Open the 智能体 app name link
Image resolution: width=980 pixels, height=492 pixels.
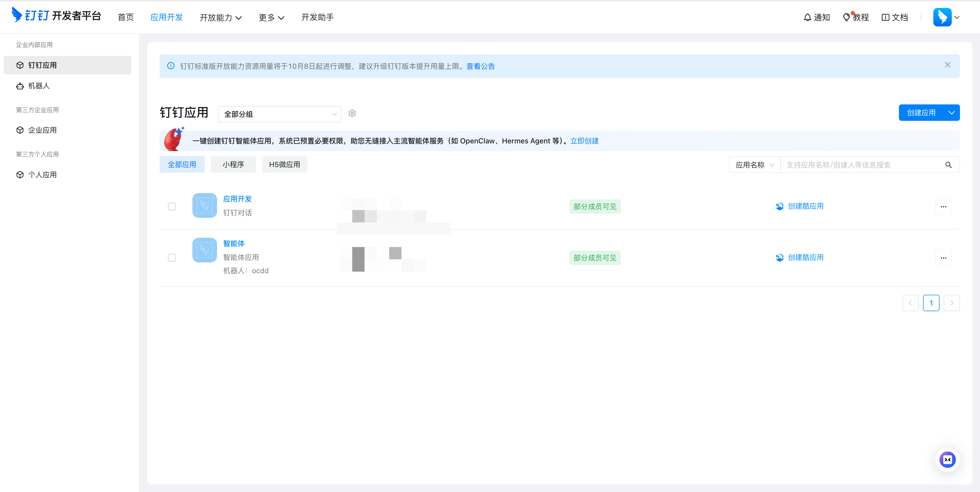click(234, 243)
